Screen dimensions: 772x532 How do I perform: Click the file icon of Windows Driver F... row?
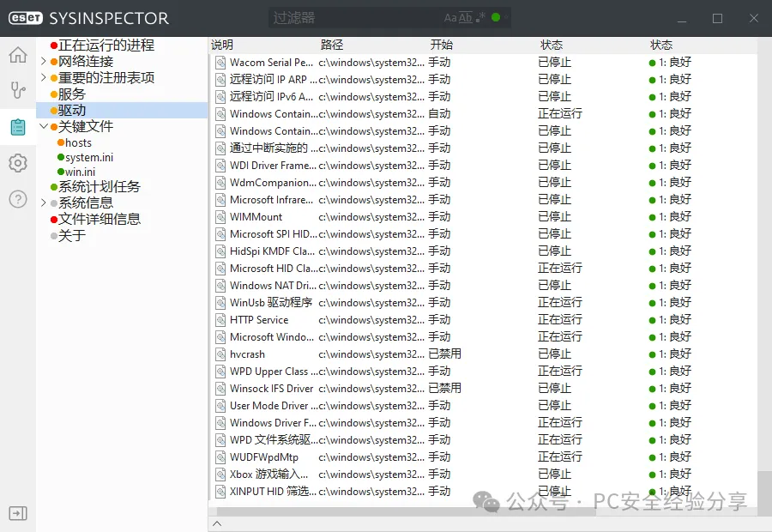coord(220,423)
